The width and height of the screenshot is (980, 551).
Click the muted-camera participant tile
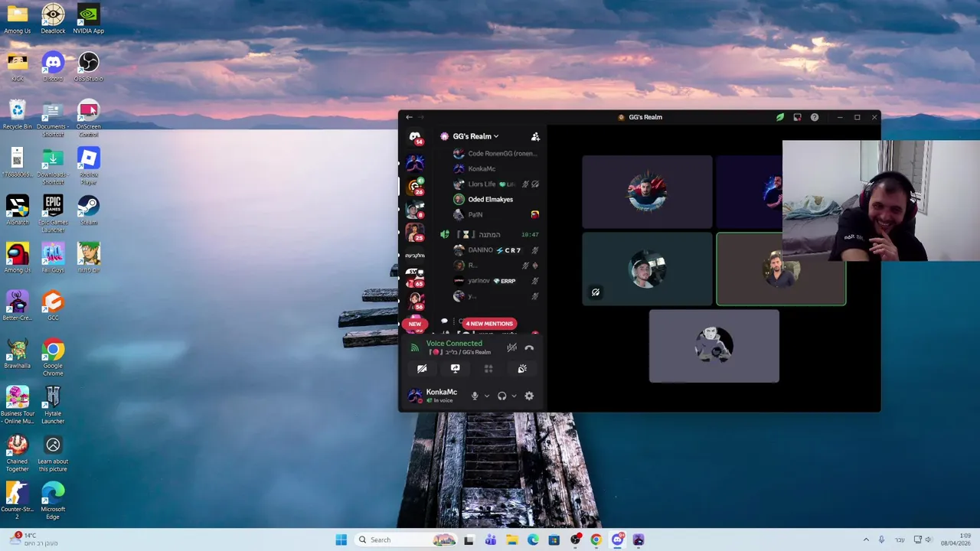pos(647,269)
